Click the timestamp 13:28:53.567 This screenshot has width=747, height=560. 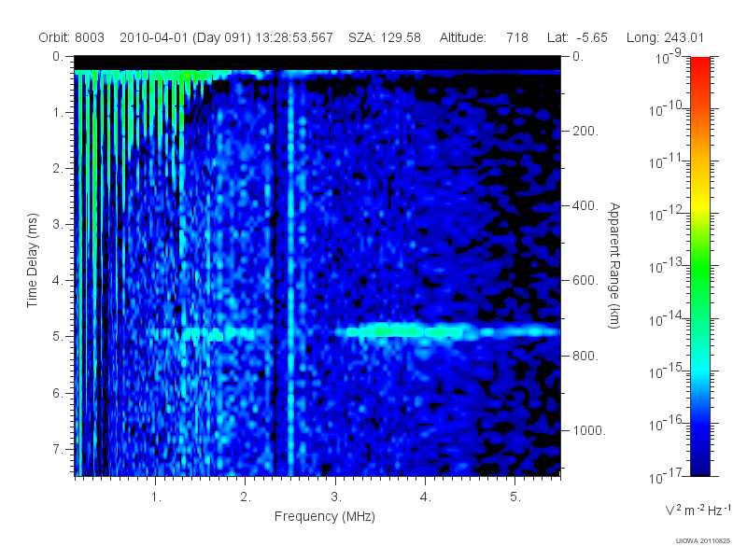(294, 37)
